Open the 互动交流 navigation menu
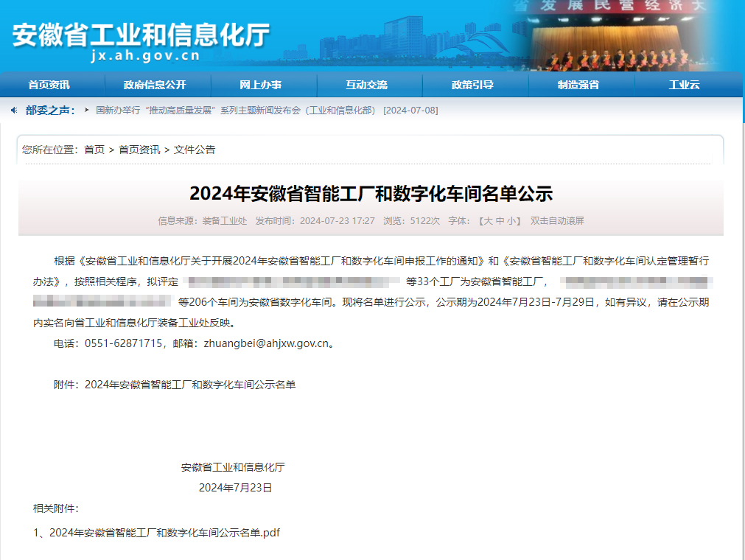The height and width of the screenshot is (560, 745). [x=366, y=85]
